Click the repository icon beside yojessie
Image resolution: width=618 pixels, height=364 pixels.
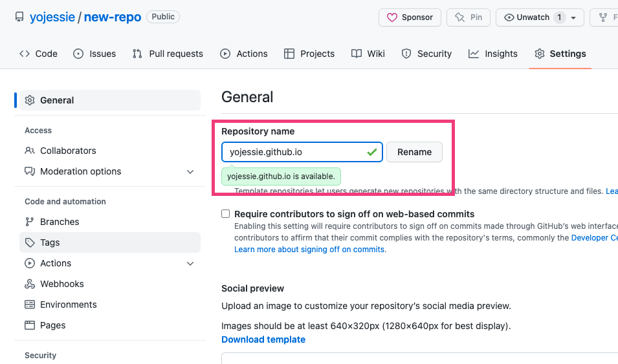[19, 17]
